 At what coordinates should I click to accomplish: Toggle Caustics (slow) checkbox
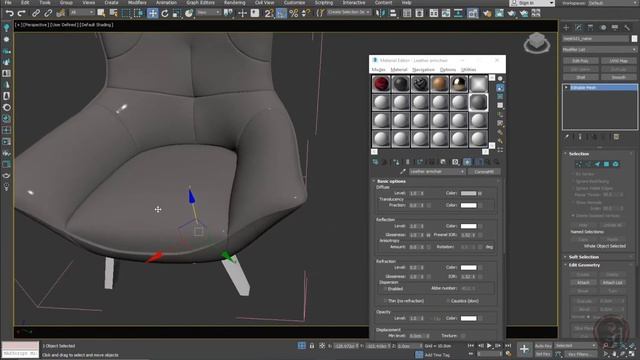pos(448,301)
